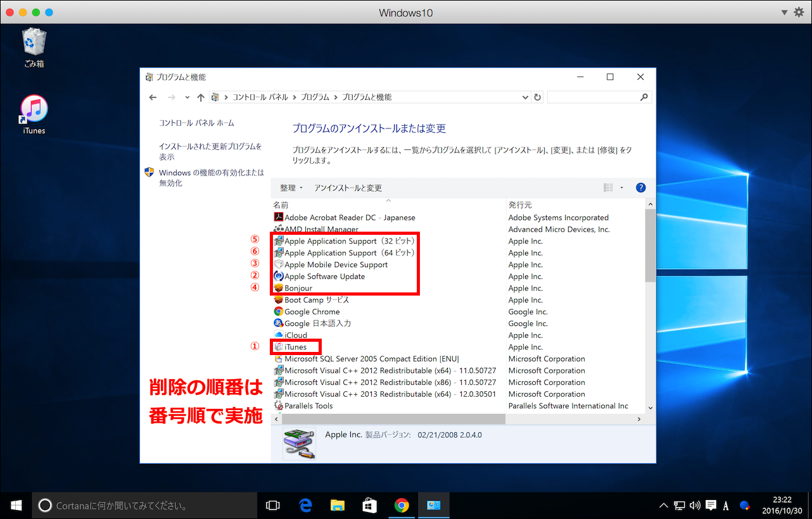Open the Windows Start menu
The height and width of the screenshot is (519, 812).
coord(16,505)
